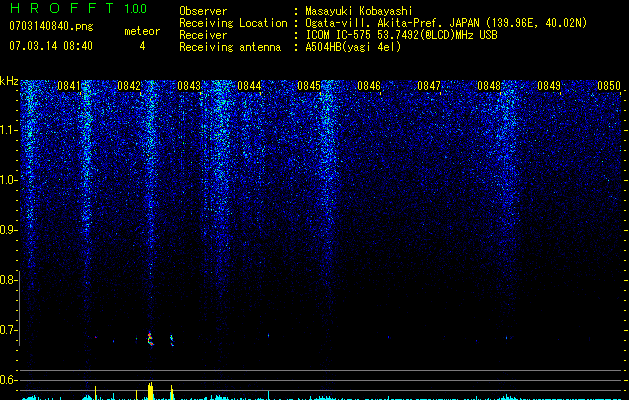629x400 pixels.
Task: Click the 0.8 kHz axis label
Action: pyautogui.click(x=8, y=280)
